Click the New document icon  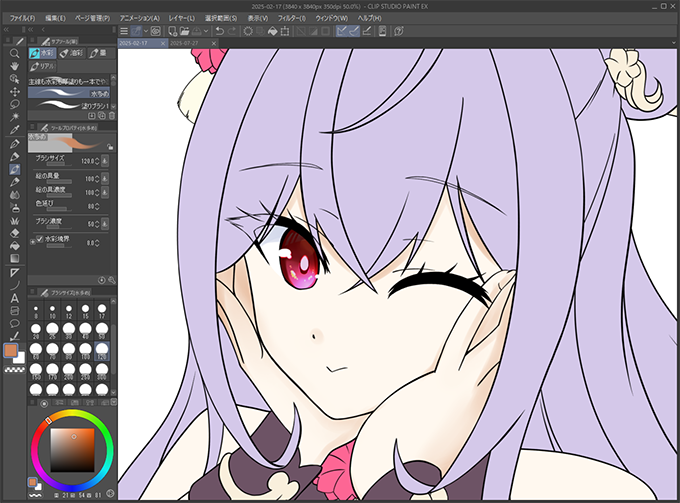[172, 31]
